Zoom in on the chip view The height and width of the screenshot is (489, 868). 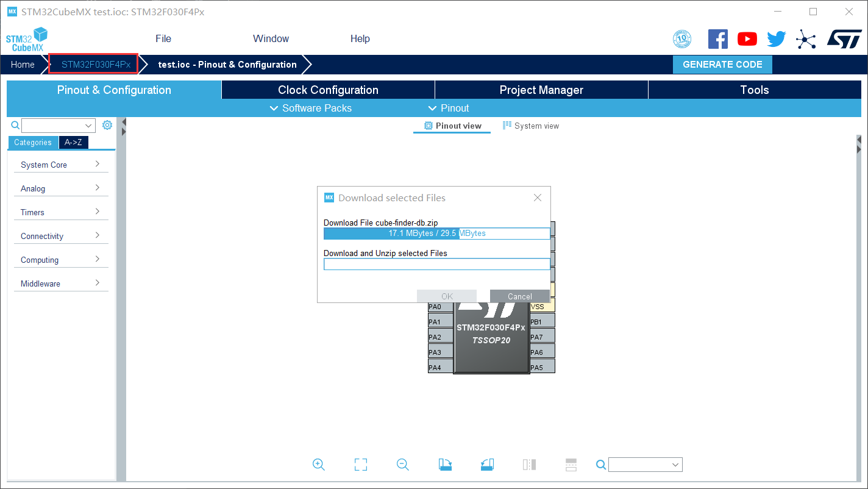pos(318,464)
